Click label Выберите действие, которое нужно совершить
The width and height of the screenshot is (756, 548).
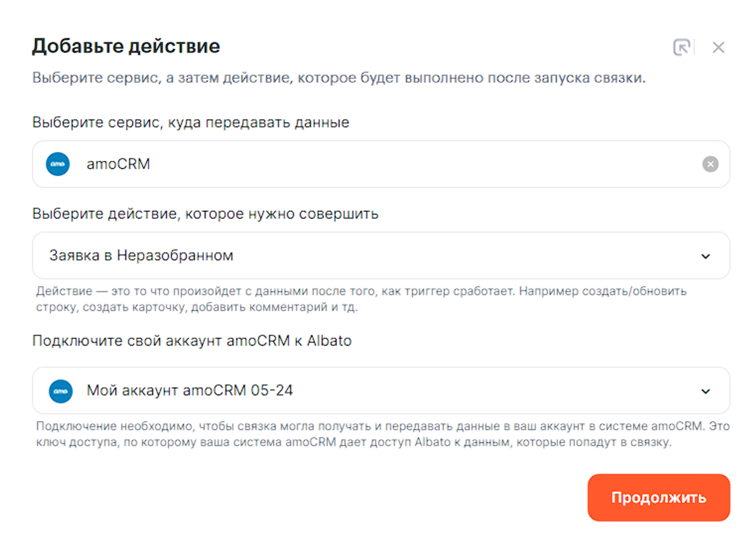tap(205, 214)
